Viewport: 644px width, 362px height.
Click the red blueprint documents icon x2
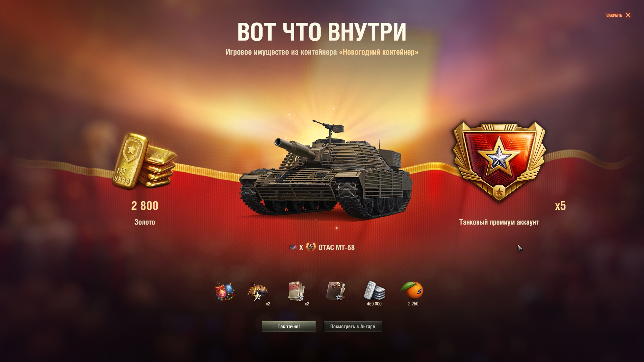[x=297, y=291]
